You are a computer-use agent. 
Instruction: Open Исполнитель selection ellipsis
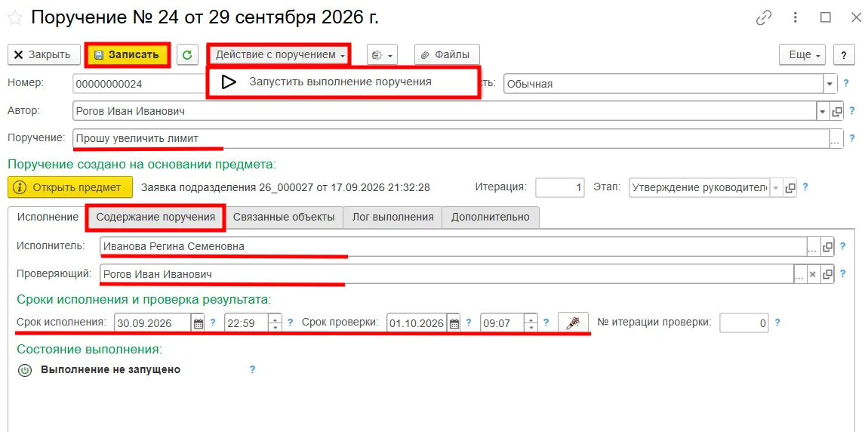[812, 248]
